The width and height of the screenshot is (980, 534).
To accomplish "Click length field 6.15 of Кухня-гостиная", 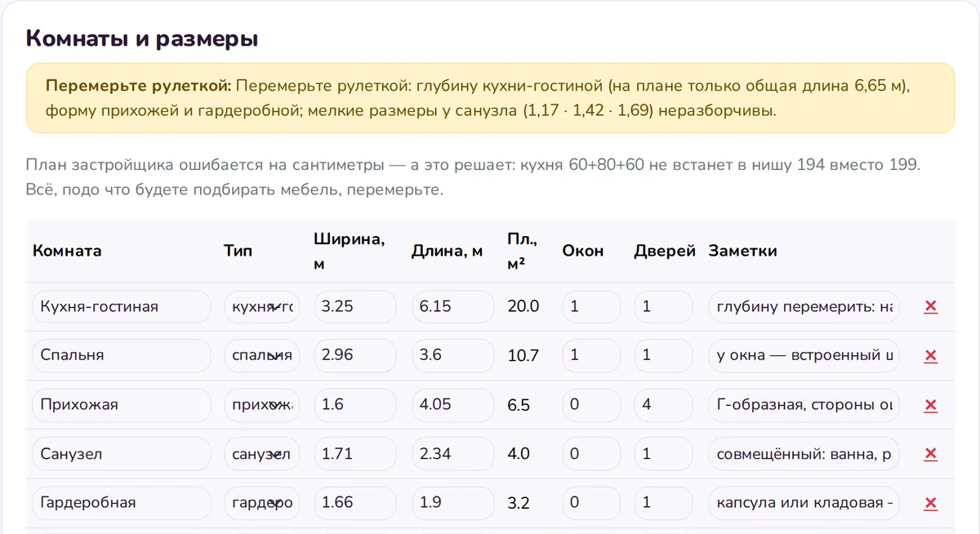I will pos(453,307).
